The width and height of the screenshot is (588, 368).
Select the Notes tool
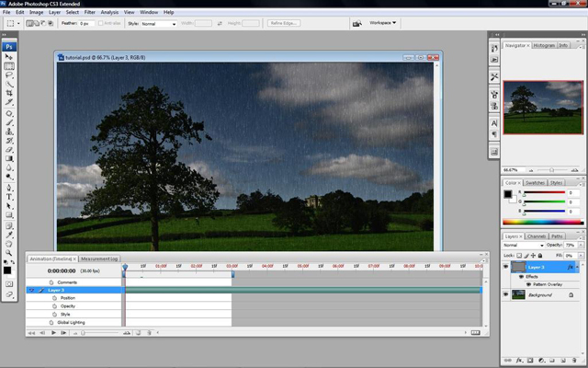tap(9, 226)
